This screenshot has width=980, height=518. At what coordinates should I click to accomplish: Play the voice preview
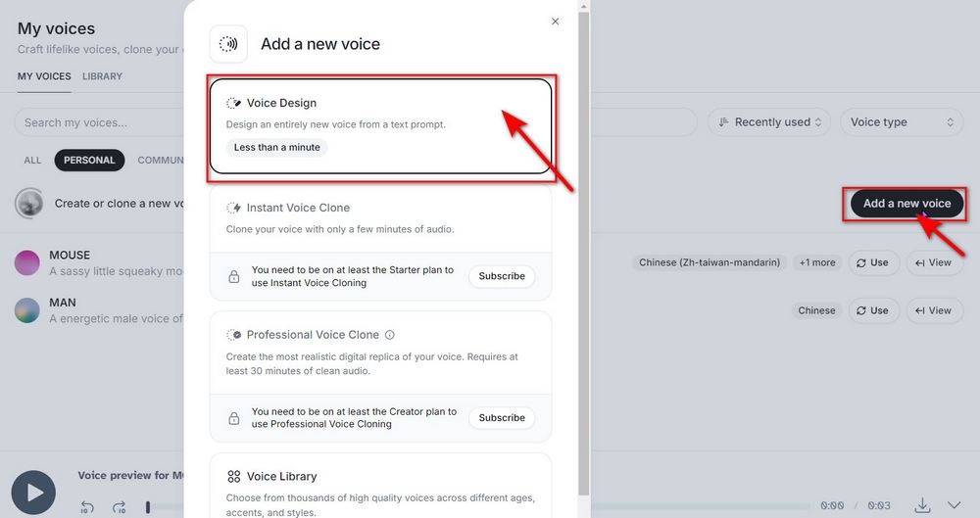tap(33, 493)
